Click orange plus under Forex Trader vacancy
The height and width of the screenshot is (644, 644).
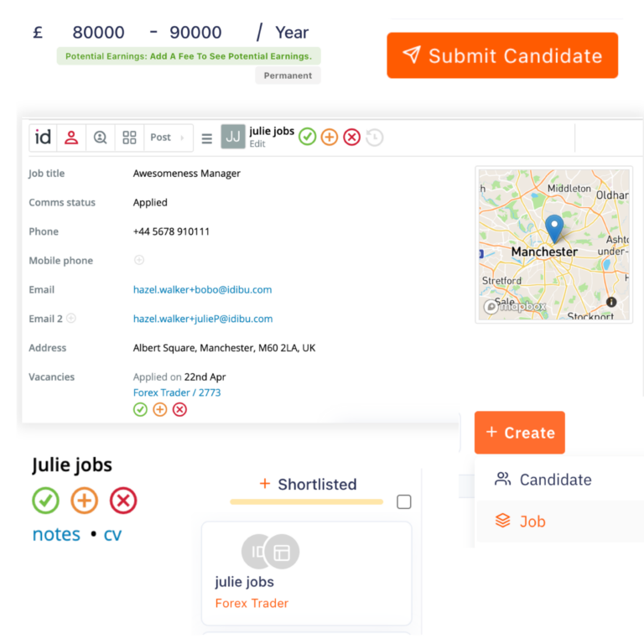tap(160, 409)
